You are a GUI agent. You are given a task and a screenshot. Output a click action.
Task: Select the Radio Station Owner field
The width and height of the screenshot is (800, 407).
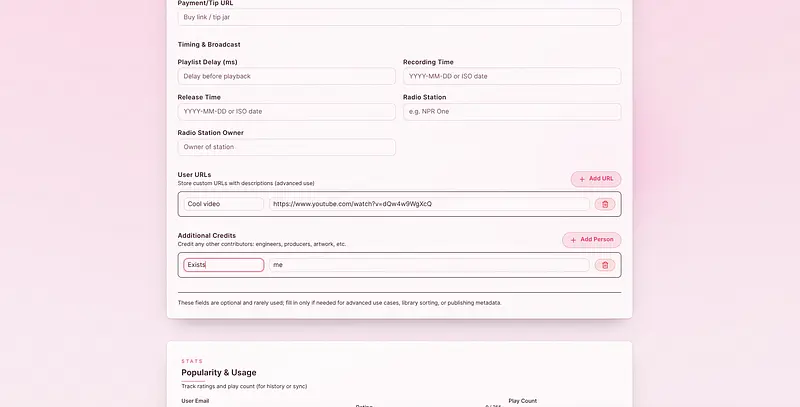click(x=287, y=147)
